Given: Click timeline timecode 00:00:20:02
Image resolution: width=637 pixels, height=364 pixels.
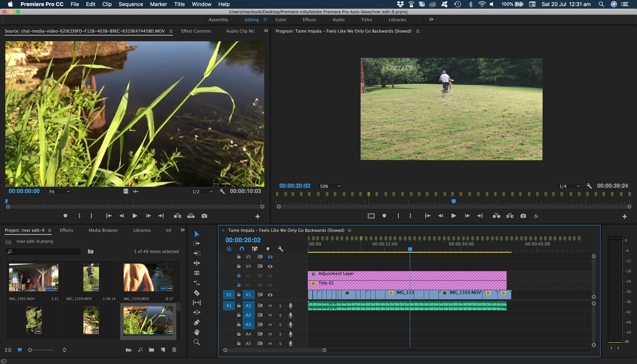Looking at the screenshot, I should click(x=243, y=240).
